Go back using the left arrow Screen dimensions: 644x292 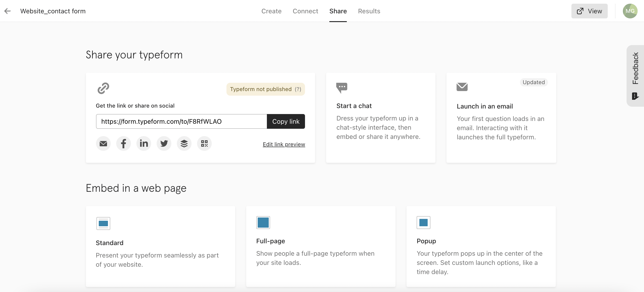pos(8,11)
